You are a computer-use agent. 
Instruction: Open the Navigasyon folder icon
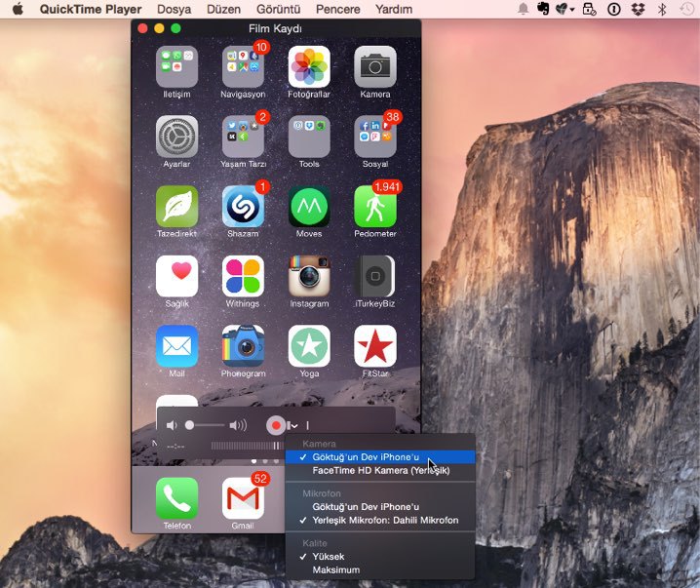243,66
